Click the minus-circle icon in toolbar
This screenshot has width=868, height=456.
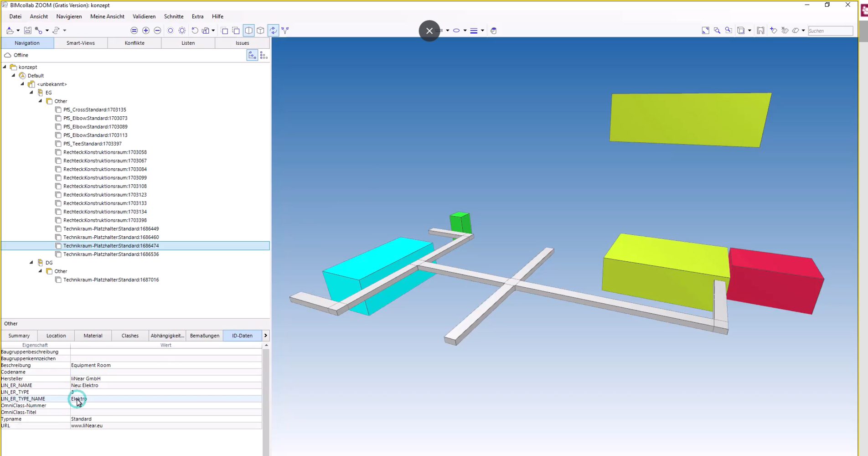point(157,31)
